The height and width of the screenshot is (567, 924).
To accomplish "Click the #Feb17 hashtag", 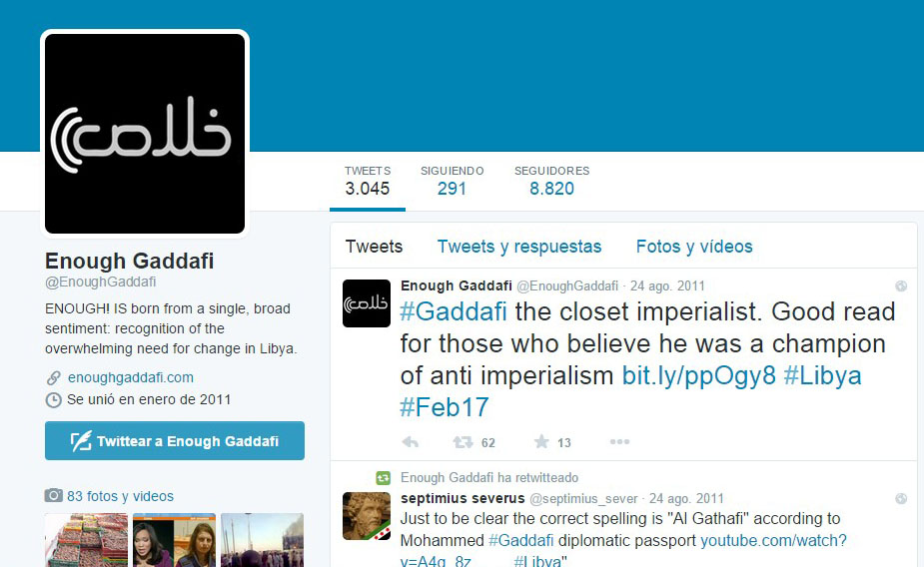I will pos(445,407).
